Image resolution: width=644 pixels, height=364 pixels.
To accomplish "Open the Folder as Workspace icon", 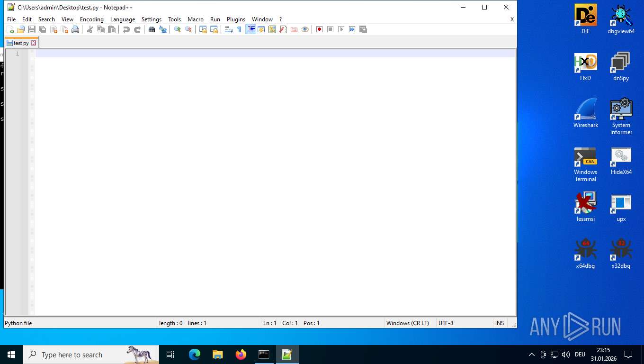I will pos(294,29).
